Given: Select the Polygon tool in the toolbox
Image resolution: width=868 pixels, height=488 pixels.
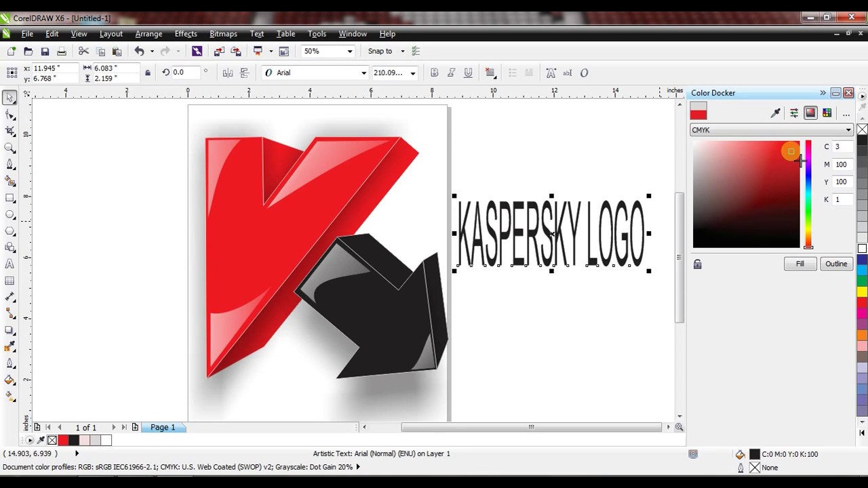Looking at the screenshot, I should pos(9,230).
